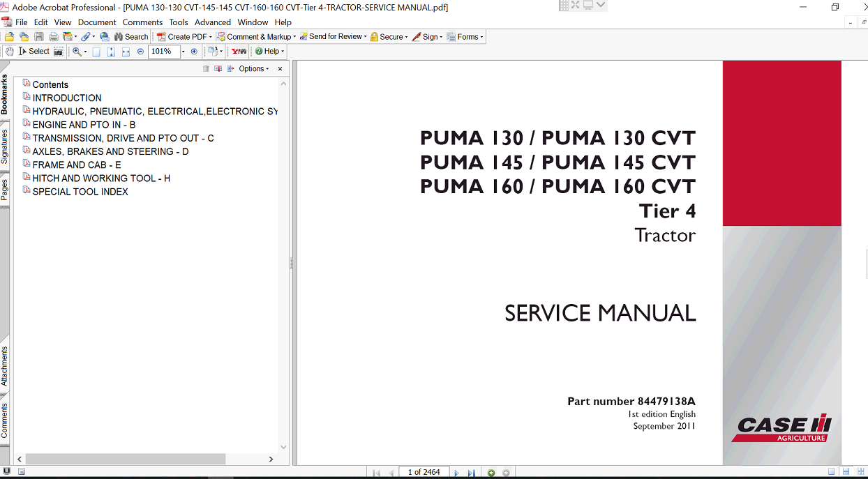The width and height of the screenshot is (868, 479).
Task: Click the Search button
Action: coord(131,37)
